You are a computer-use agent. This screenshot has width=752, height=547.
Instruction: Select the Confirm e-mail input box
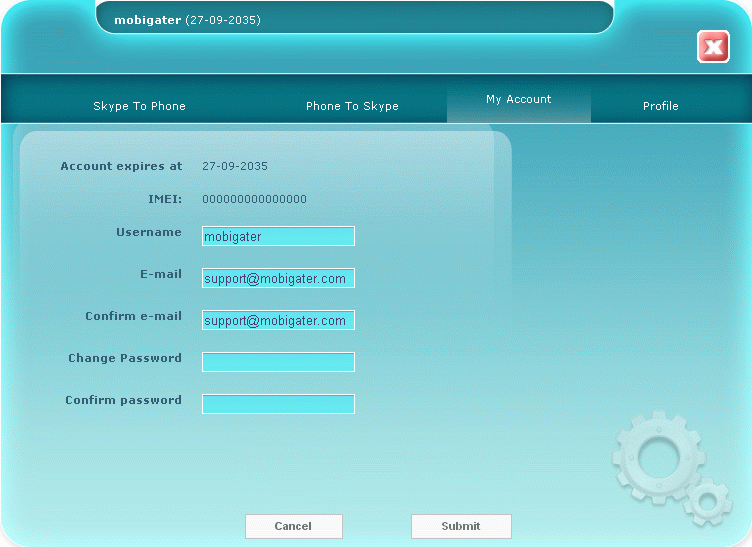(278, 321)
